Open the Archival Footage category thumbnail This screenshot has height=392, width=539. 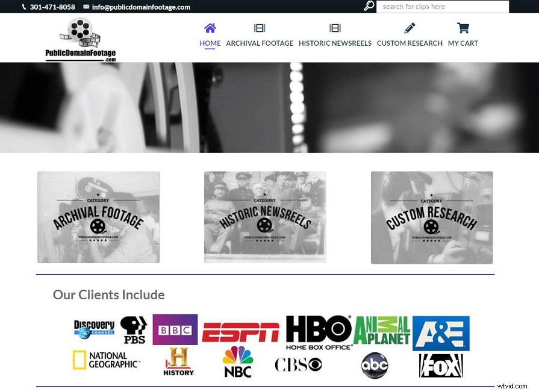(98, 217)
